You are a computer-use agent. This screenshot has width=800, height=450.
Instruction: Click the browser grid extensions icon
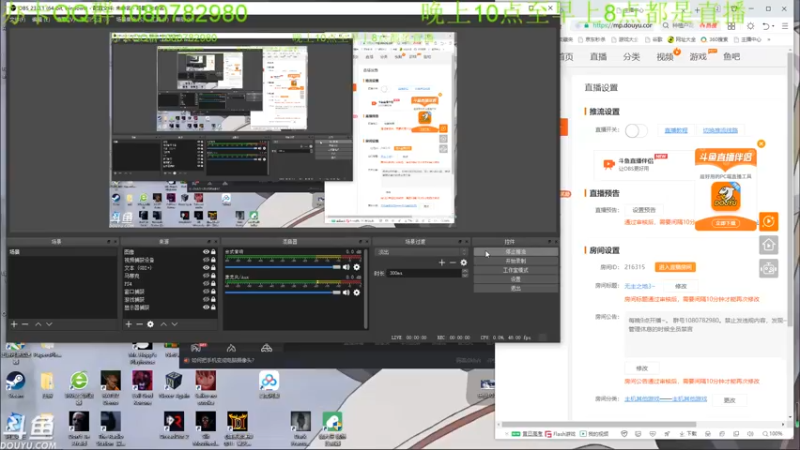tap(731, 26)
